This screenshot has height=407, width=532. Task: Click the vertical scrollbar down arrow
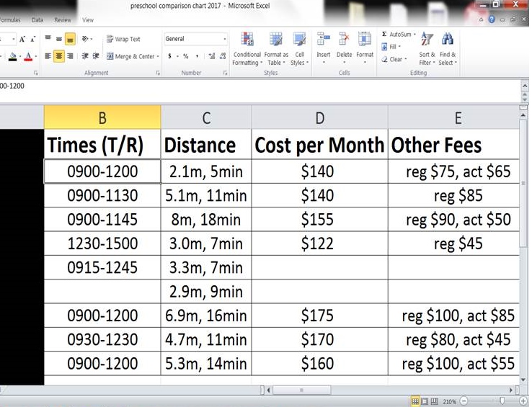point(523,380)
